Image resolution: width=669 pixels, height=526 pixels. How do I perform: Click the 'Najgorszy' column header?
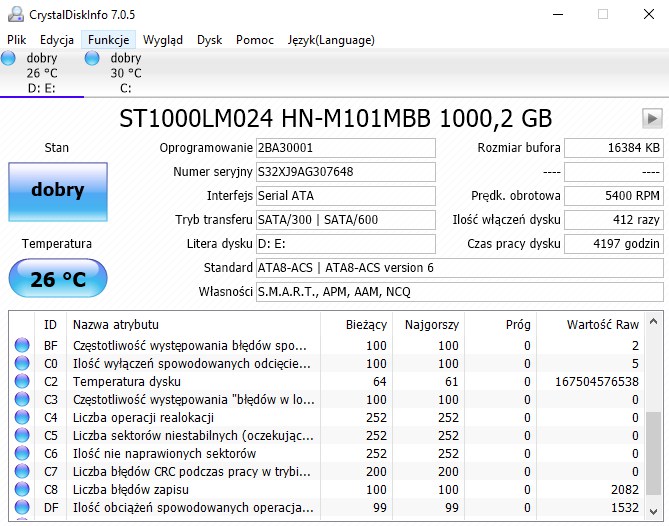[428, 325]
